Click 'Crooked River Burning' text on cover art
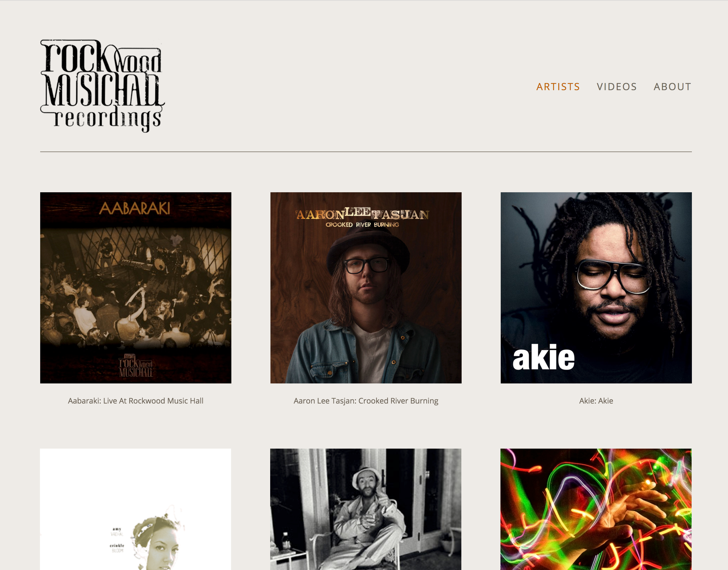Image resolution: width=728 pixels, height=570 pixels. [362, 225]
